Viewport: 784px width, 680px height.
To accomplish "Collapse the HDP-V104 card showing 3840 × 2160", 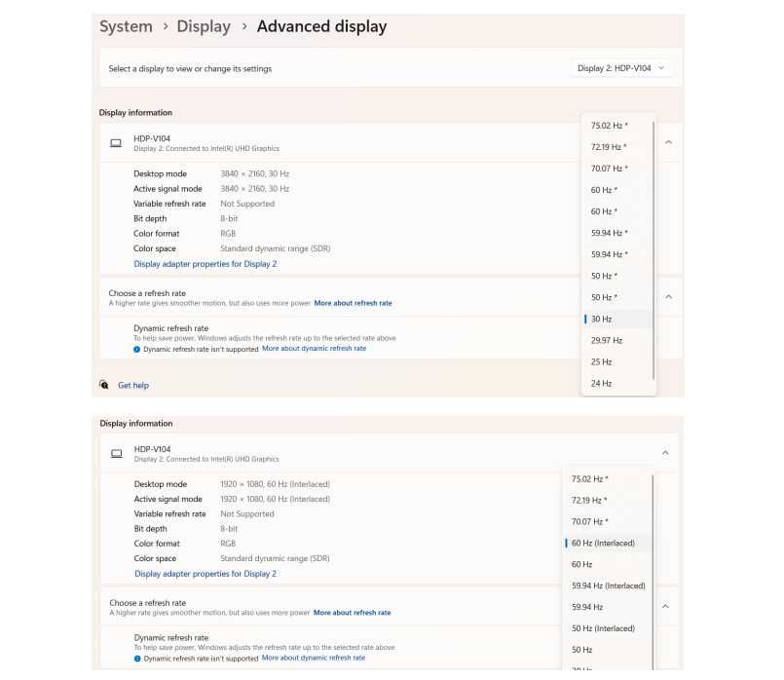I will tap(668, 142).
